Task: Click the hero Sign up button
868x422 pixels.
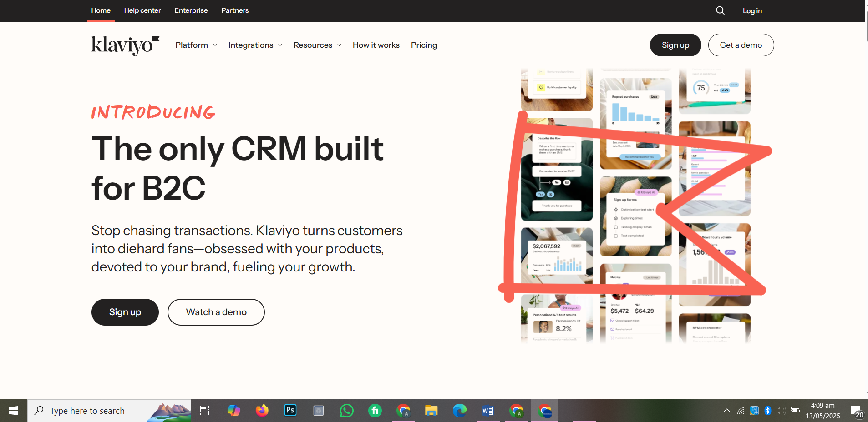Action: [x=125, y=312]
